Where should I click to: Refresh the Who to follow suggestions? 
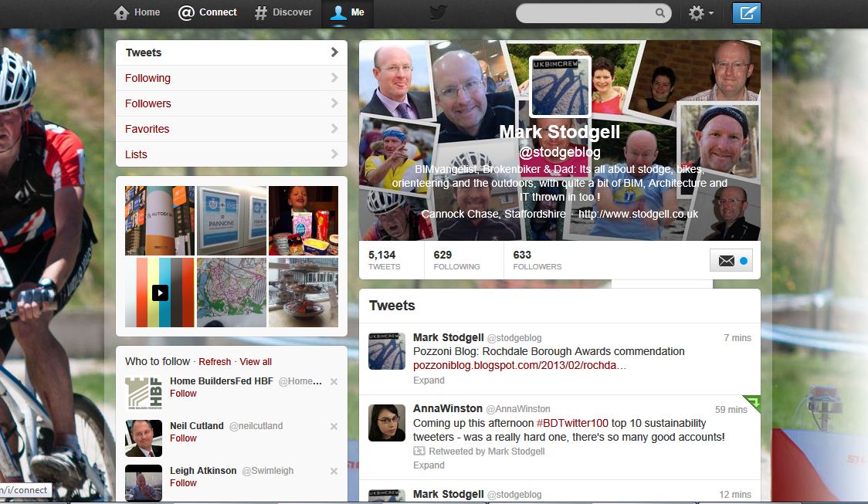click(215, 362)
